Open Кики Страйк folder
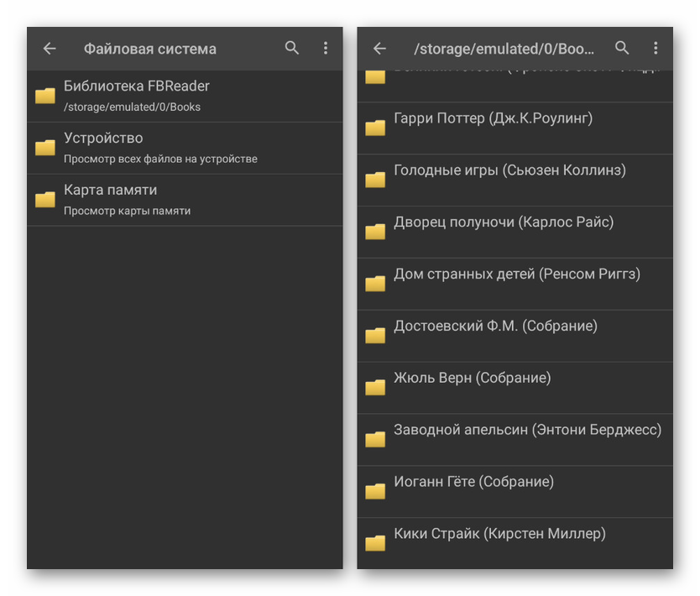 (x=499, y=534)
